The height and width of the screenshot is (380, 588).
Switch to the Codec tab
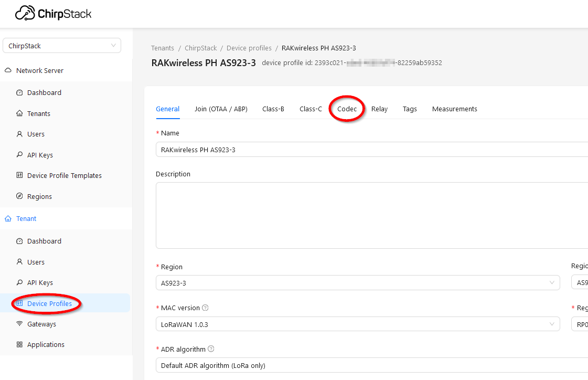pos(347,109)
